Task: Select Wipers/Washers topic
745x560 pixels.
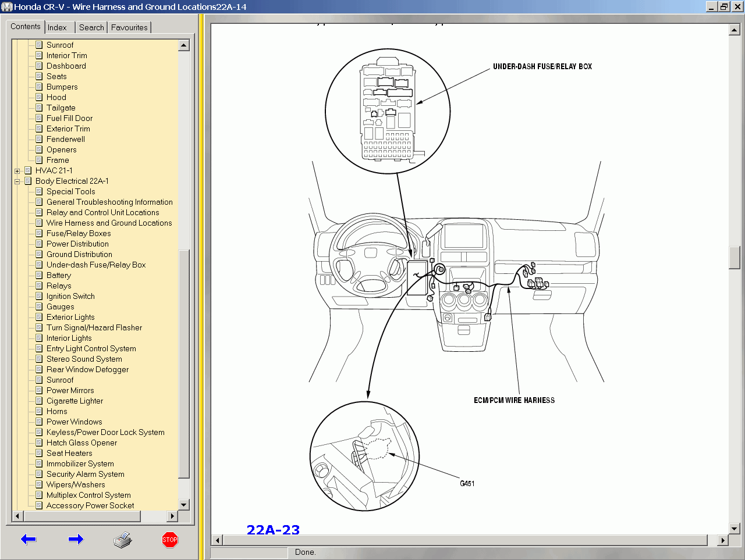Action: pyautogui.click(x=76, y=484)
